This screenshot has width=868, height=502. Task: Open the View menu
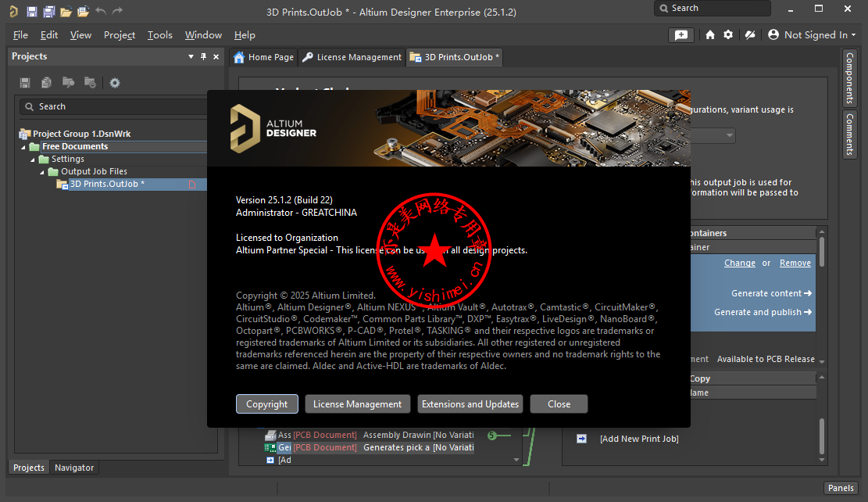coord(80,35)
